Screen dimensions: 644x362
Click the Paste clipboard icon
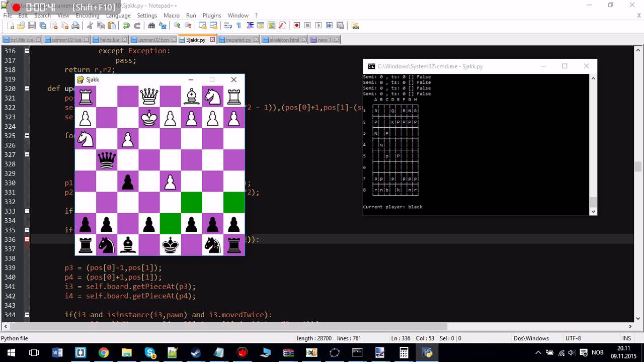pos(112,26)
